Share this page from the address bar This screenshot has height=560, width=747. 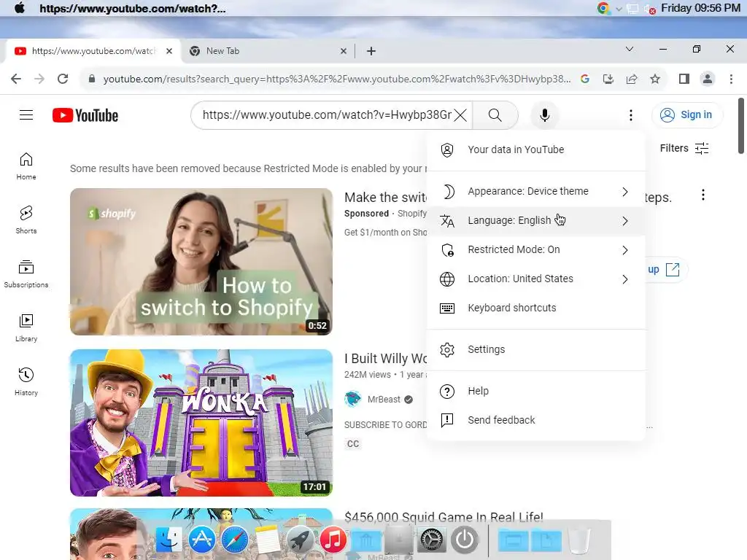pyautogui.click(x=632, y=79)
